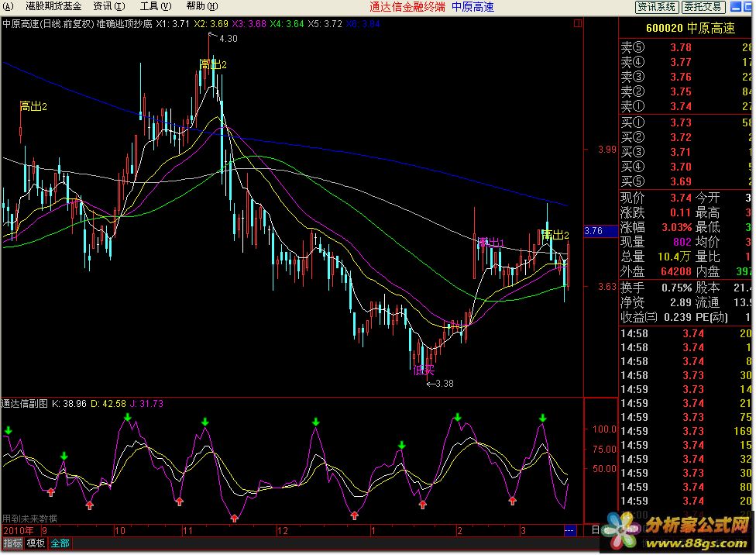Click the J: 31.73 value
The width and height of the screenshot is (756, 555).
146,404
